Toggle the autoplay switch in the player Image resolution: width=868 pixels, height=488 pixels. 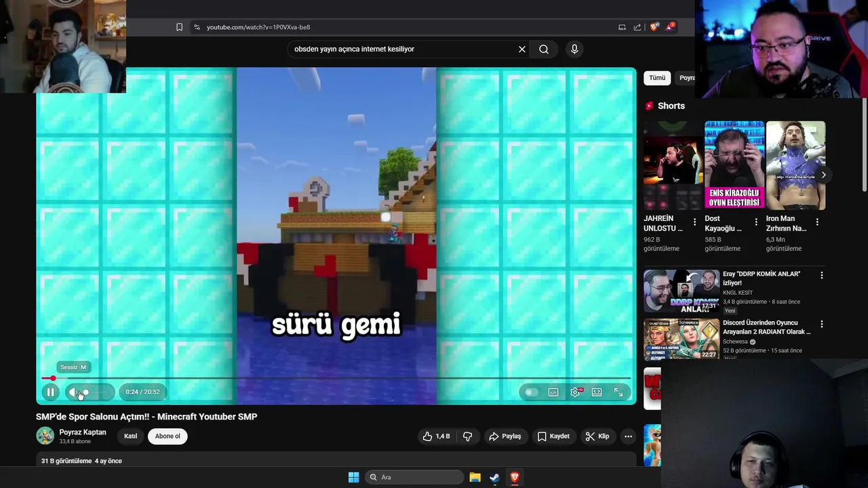531,392
